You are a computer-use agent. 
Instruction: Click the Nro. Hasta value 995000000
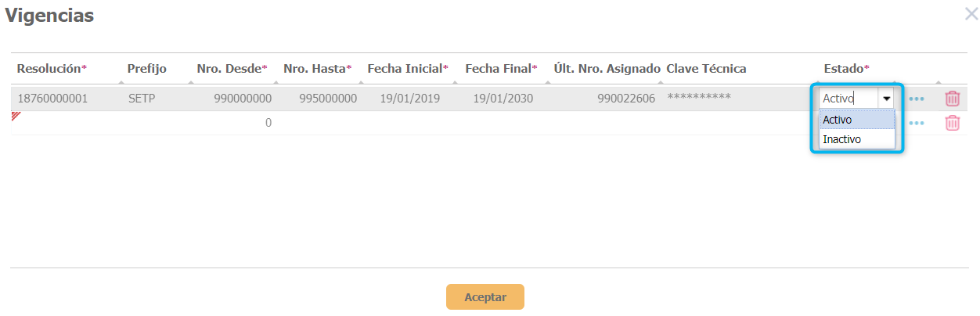tap(328, 99)
